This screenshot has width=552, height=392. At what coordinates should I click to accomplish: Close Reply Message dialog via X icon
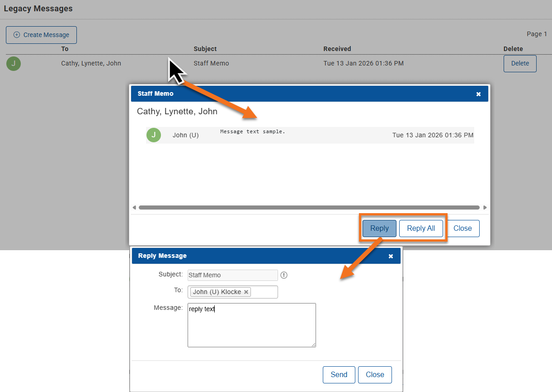coord(391,256)
